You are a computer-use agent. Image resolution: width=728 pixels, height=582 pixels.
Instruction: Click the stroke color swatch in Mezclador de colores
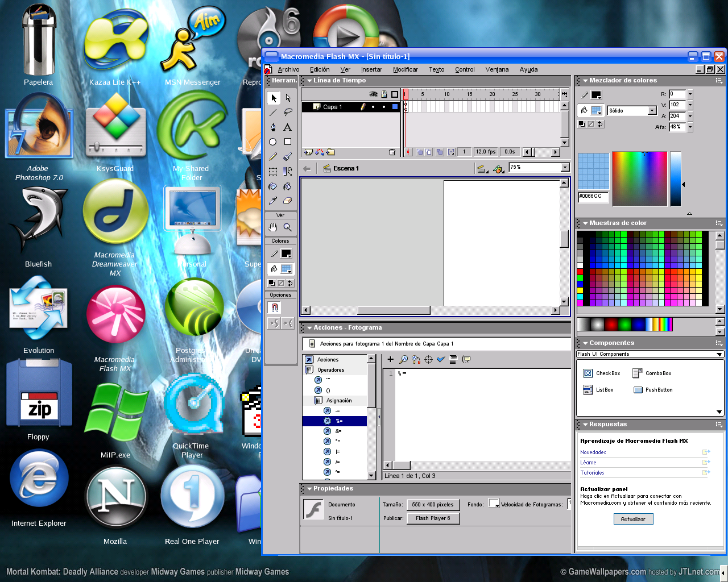point(596,95)
